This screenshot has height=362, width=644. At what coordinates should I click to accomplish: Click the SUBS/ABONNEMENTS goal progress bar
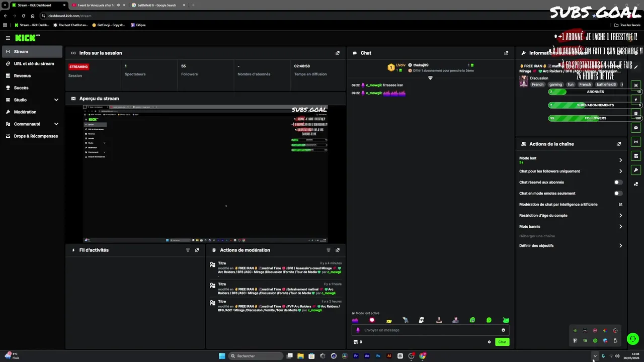coord(595,105)
